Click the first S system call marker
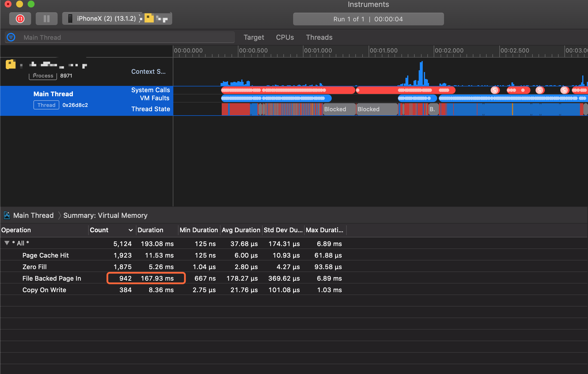 tap(494, 90)
